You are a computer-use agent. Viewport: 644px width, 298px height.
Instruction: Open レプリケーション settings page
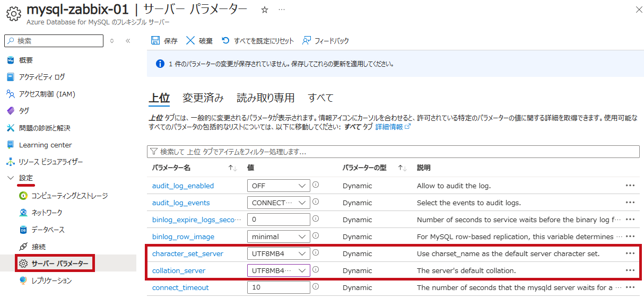pyautogui.click(x=51, y=281)
